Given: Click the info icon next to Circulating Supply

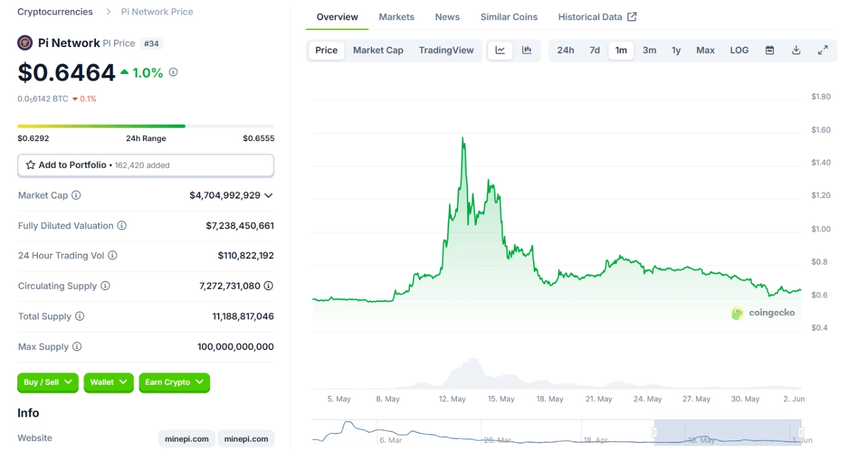Looking at the screenshot, I should pos(105,286).
